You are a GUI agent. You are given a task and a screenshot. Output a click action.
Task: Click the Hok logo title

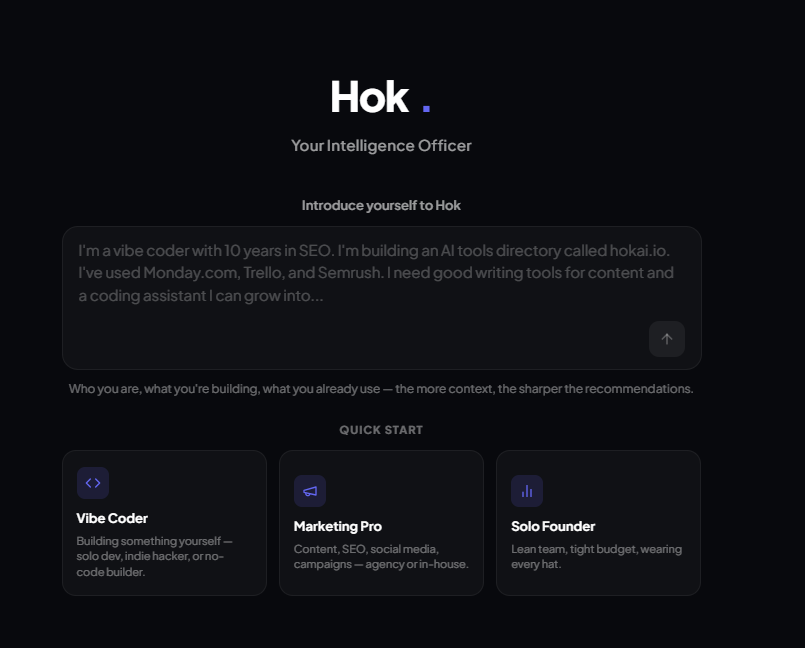[x=369, y=97]
